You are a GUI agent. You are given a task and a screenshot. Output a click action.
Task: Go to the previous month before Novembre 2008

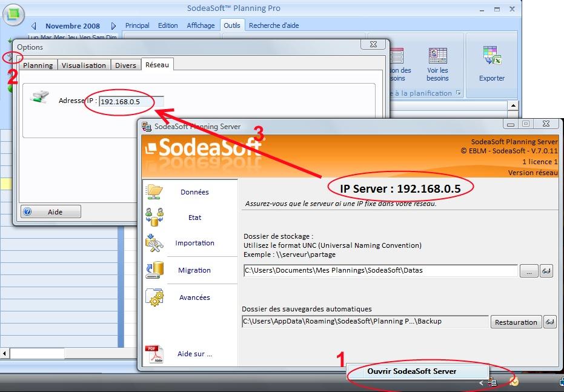tap(34, 26)
